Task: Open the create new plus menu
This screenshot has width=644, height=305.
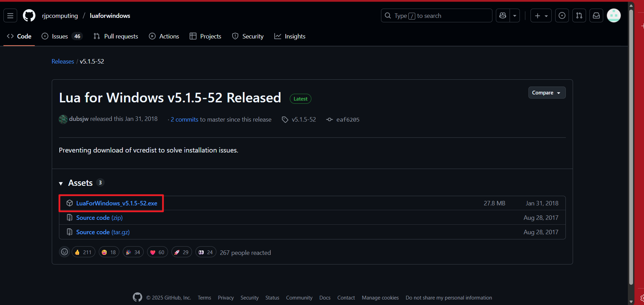Action: point(541,15)
